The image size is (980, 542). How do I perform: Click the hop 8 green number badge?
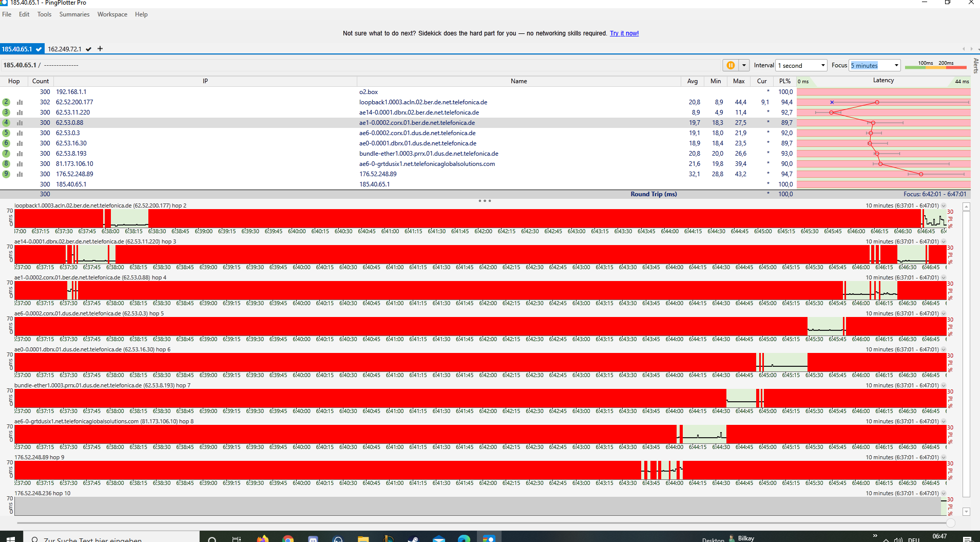point(6,164)
